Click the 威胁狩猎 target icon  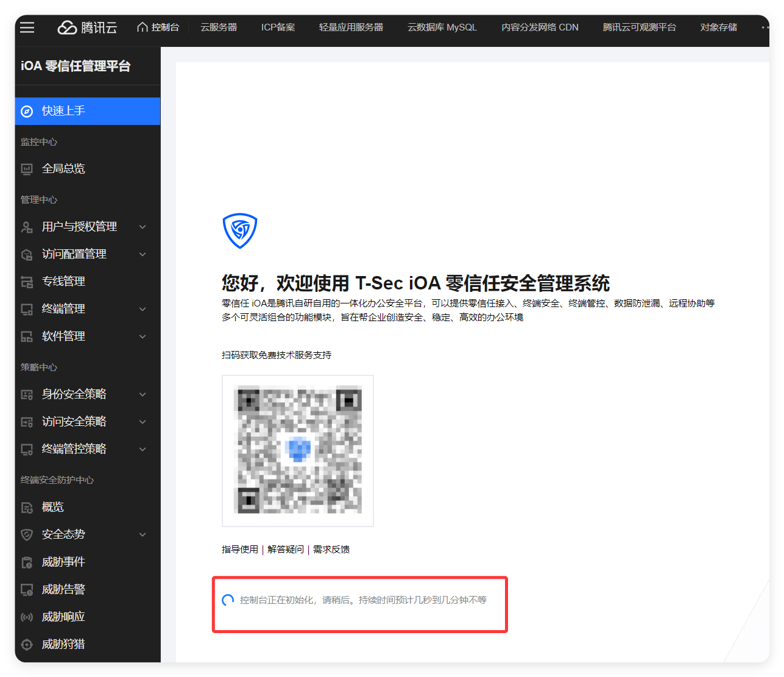pos(27,644)
